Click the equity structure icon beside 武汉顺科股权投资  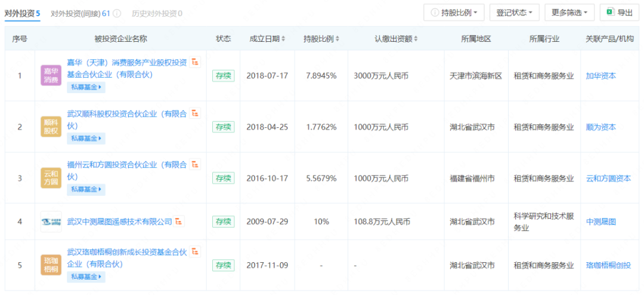coord(195,113)
